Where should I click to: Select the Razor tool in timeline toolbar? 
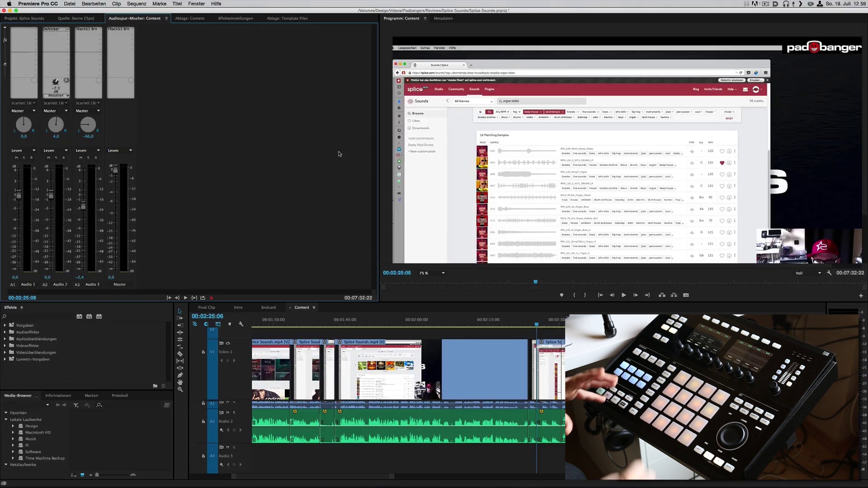179,354
